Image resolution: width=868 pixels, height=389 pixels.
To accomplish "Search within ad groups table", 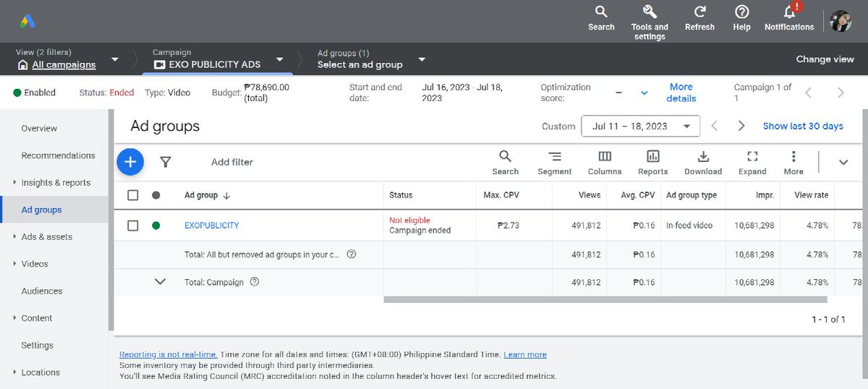I will [x=505, y=163].
